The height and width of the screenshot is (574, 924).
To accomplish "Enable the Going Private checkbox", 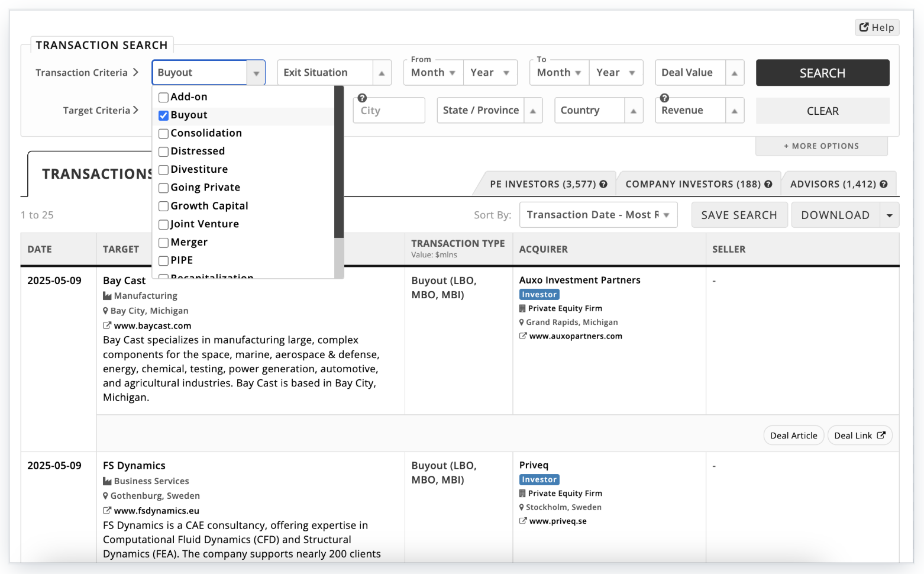I will 163,188.
